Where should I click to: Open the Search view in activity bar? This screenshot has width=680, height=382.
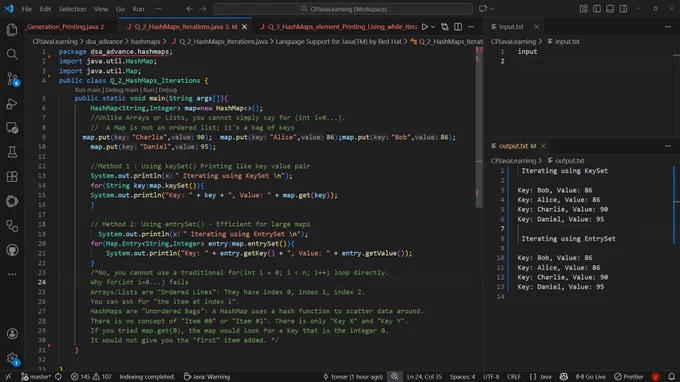click(12, 54)
